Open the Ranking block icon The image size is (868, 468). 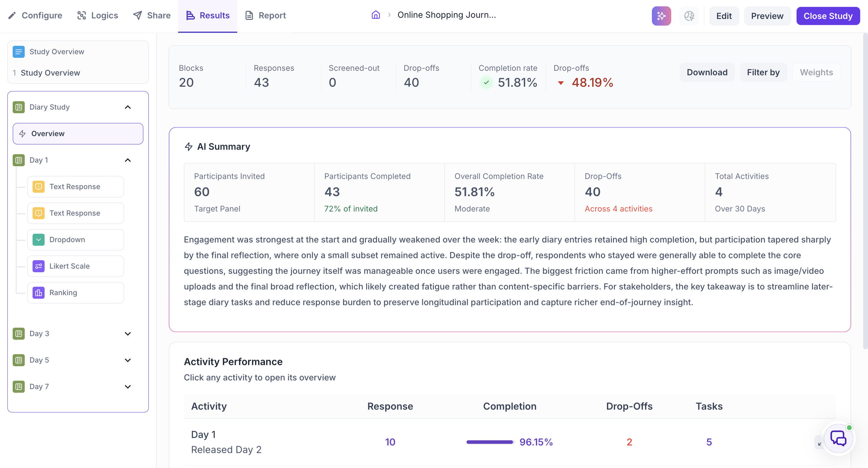tap(38, 293)
